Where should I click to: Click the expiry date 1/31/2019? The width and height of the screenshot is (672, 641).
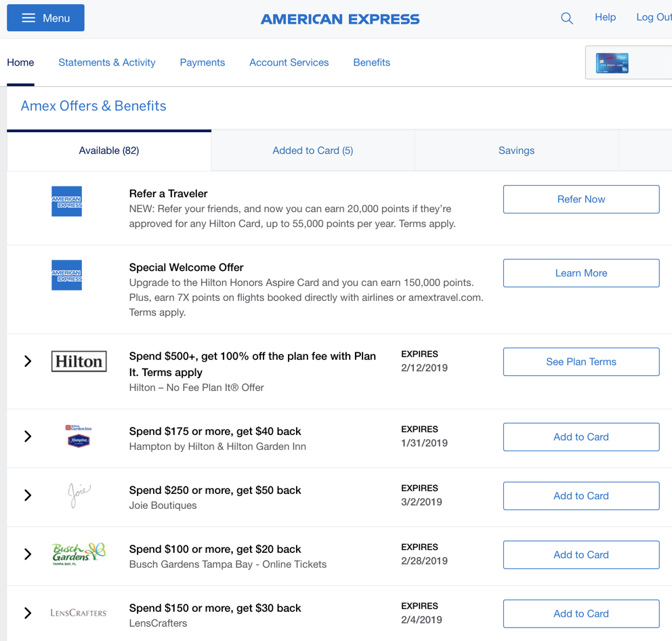click(424, 443)
